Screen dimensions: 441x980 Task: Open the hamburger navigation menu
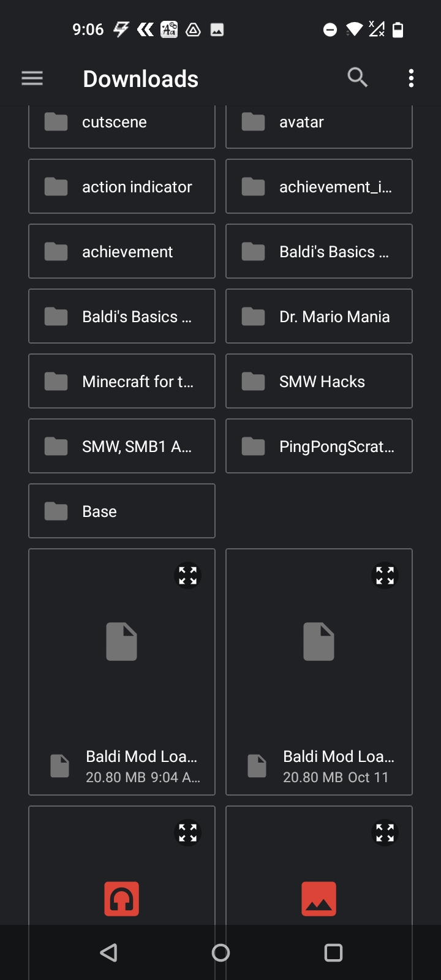coord(32,78)
